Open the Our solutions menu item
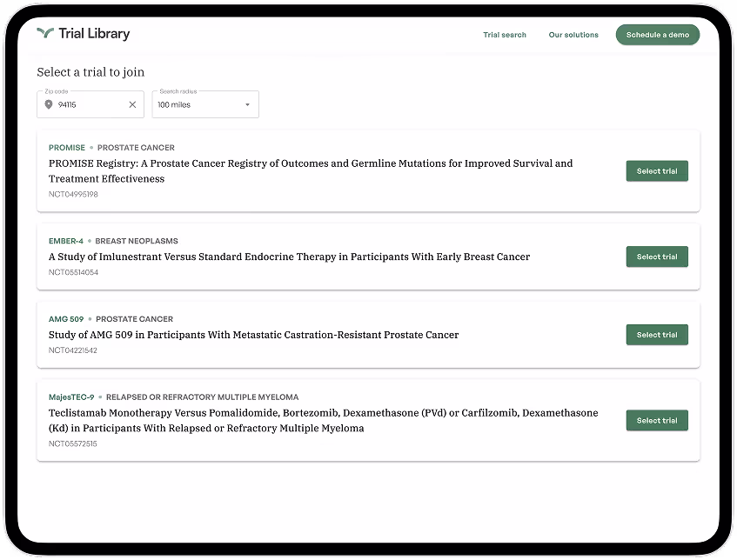Image resolution: width=737 pixels, height=560 pixels. [x=573, y=35]
